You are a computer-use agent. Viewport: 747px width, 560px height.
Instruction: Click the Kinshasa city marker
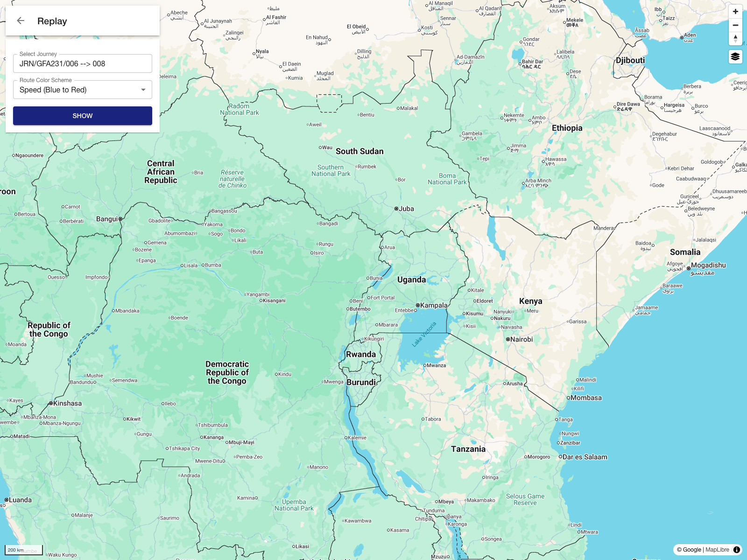[51, 403]
